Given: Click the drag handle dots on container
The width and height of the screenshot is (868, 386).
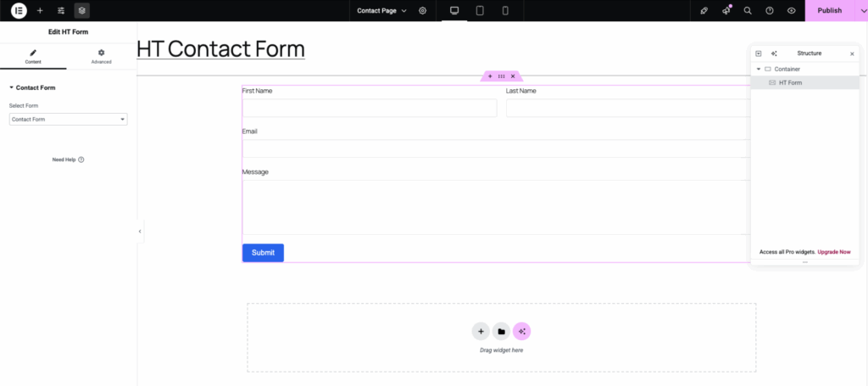Looking at the screenshot, I should pos(502,76).
